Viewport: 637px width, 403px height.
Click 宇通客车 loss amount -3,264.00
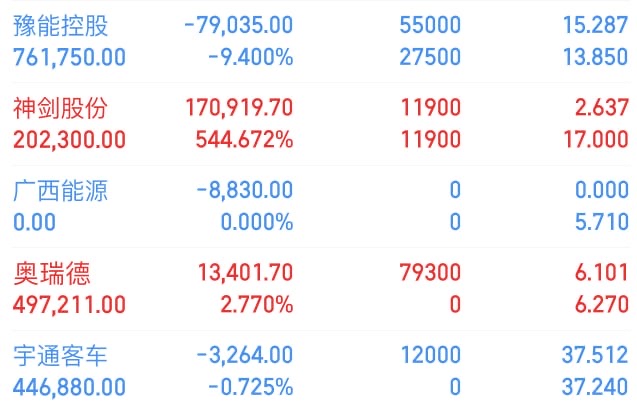(245, 355)
